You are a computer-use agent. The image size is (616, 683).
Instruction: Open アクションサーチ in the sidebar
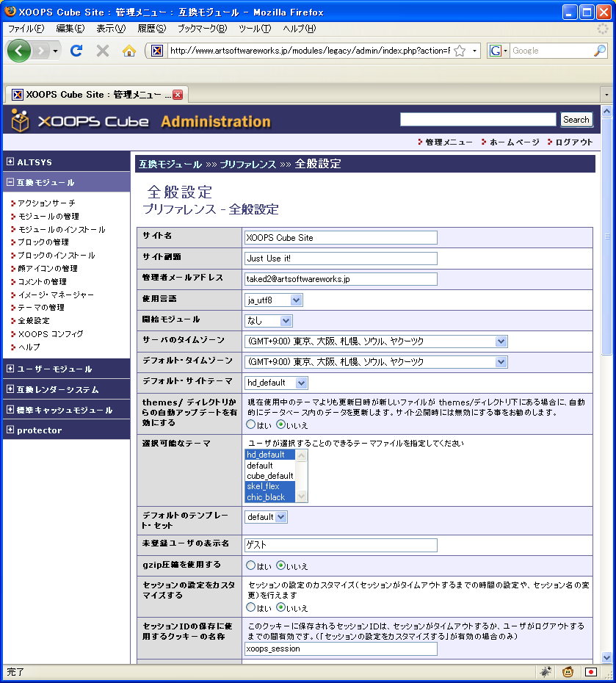coord(46,203)
